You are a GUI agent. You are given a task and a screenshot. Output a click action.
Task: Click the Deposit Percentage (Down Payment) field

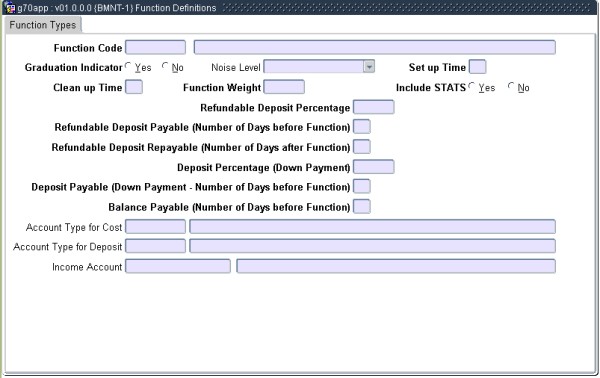(373, 167)
